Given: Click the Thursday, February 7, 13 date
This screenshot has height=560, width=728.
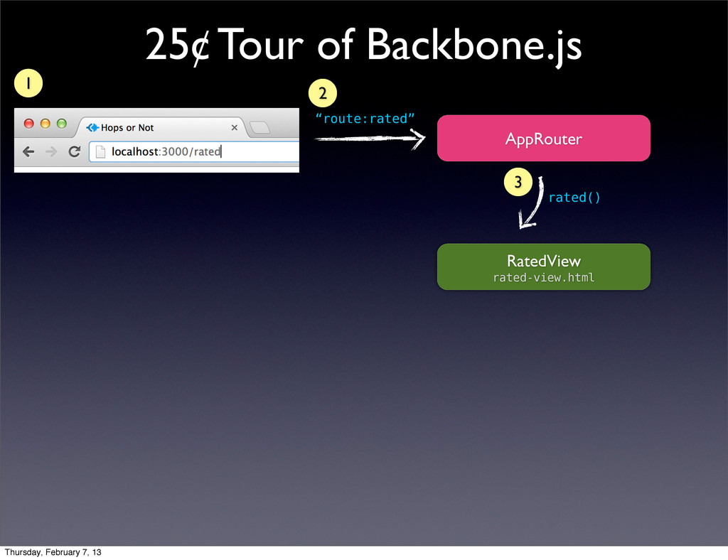Looking at the screenshot, I should (x=53, y=552).
